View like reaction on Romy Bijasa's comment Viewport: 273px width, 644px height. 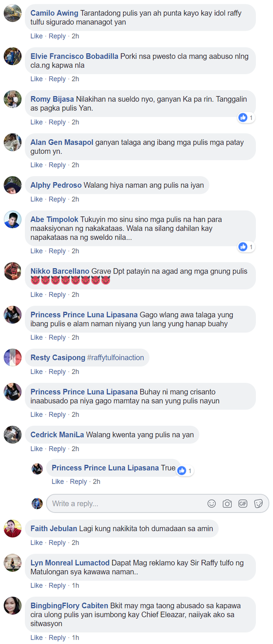246,117
